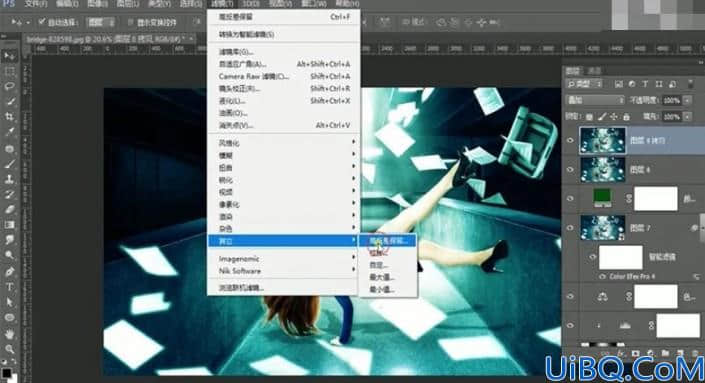Select the Clone Stamp tool
This screenshot has width=705, height=383.
(9, 179)
